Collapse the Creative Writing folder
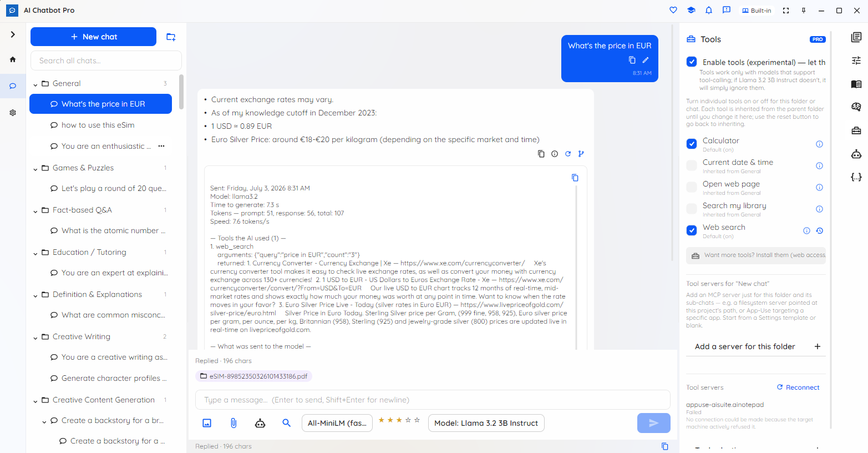Image resolution: width=868 pixels, height=453 pixels. pos(35,337)
